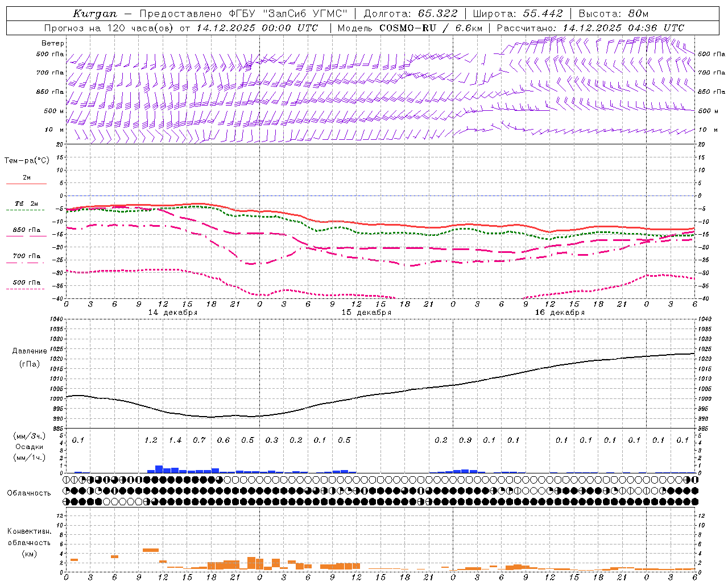Click the "0.3" precipitation value
Viewport: 728px width, 582px height.
272,440
